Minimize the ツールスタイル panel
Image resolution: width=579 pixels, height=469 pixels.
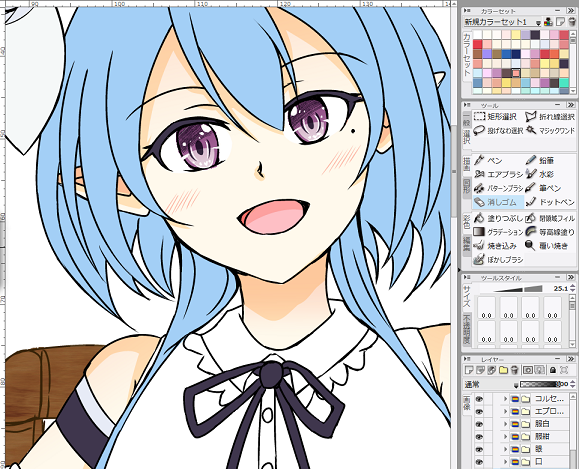(559, 277)
